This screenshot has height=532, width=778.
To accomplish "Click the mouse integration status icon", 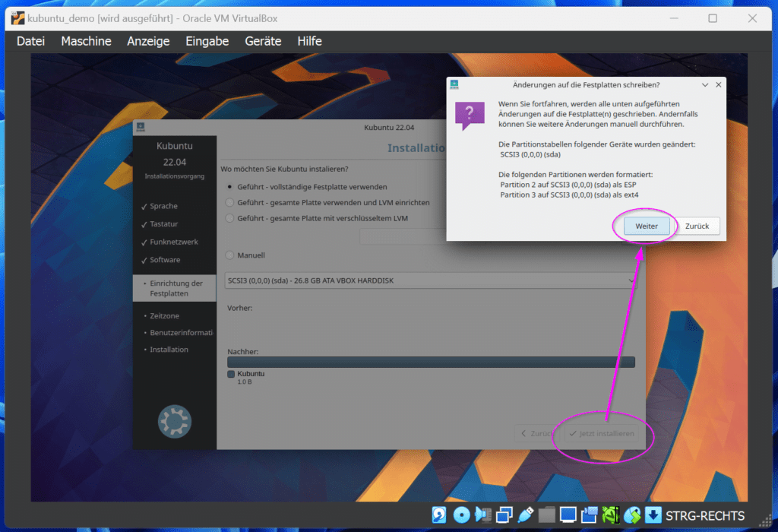I will click(632, 515).
